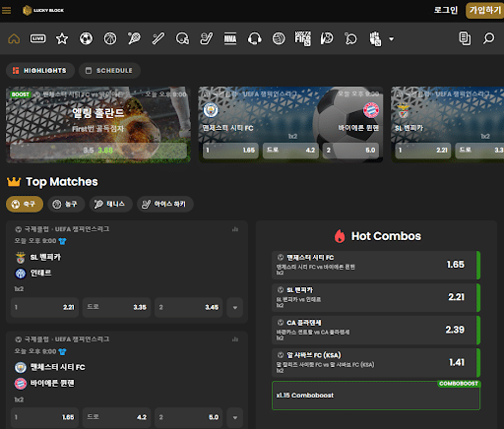Image resolution: width=504 pixels, height=429 pixels.
Task: Click 맨체스터 시티 FC name in Top Matches
Action: [x=57, y=367]
